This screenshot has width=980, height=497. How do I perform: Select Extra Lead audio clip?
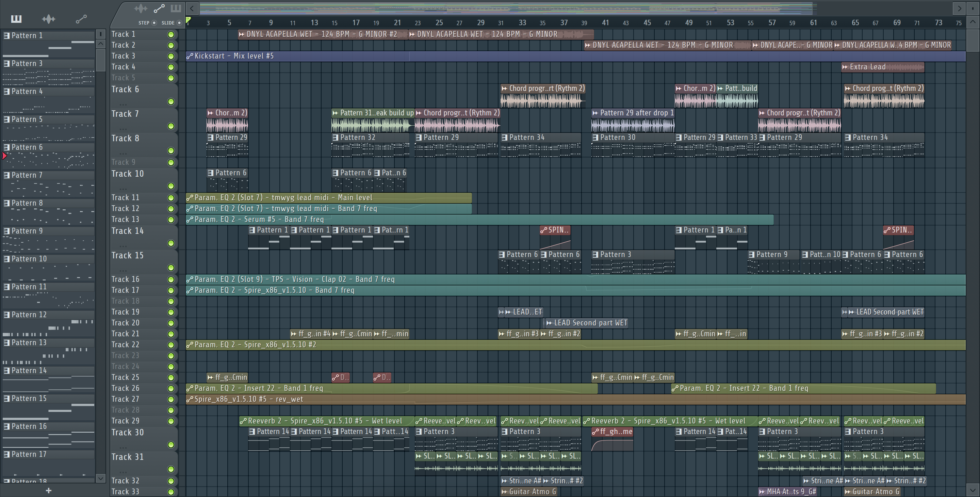(883, 67)
